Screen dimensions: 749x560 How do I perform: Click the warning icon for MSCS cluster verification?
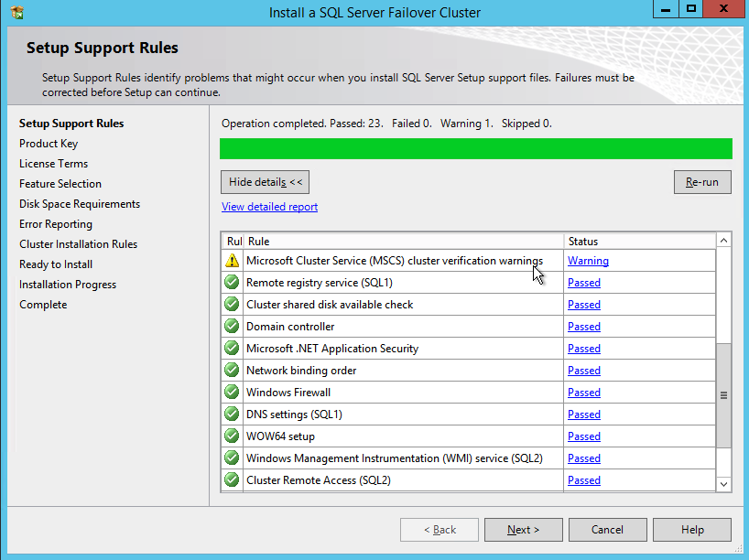click(x=232, y=261)
